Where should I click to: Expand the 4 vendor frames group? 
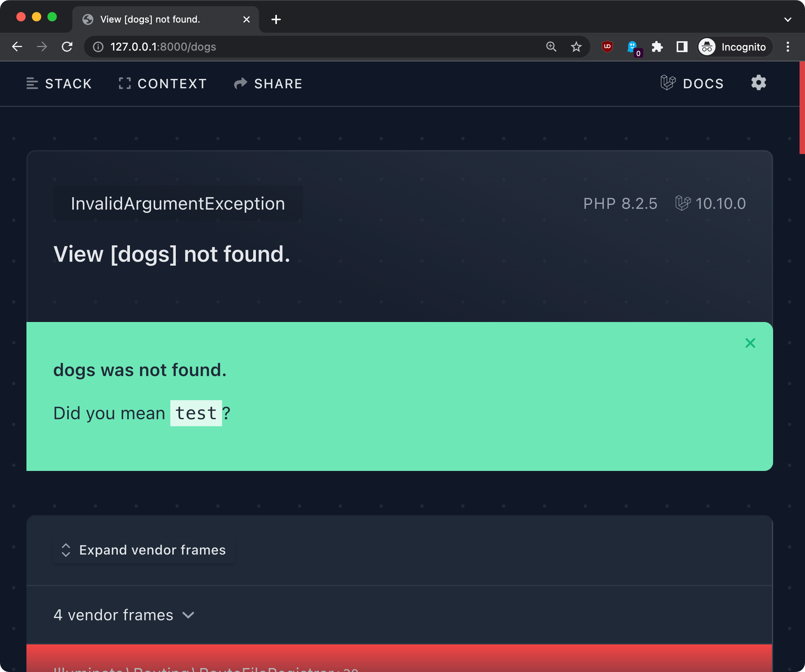point(124,615)
